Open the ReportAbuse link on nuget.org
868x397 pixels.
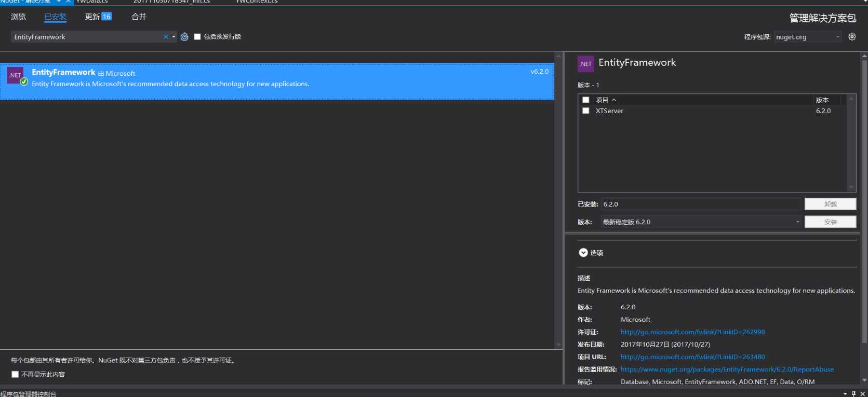point(727,369)
